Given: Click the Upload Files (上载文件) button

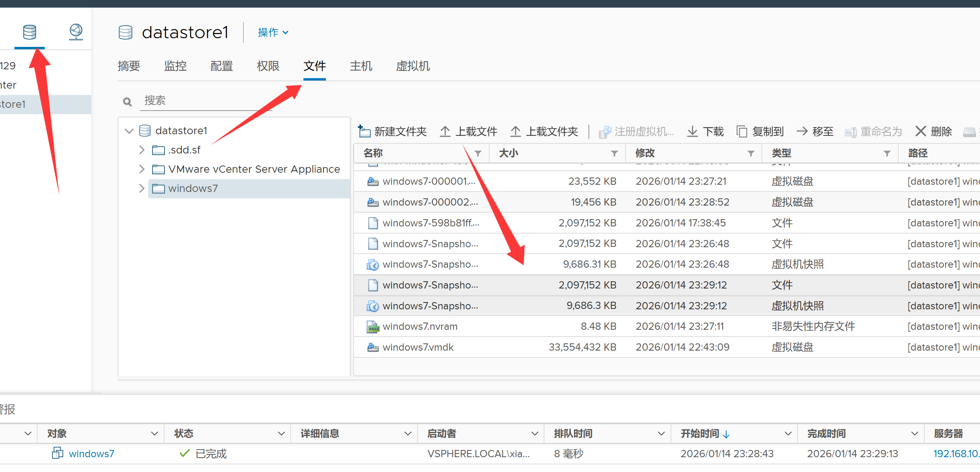Looking at the screenshot, I should point(468,131).
